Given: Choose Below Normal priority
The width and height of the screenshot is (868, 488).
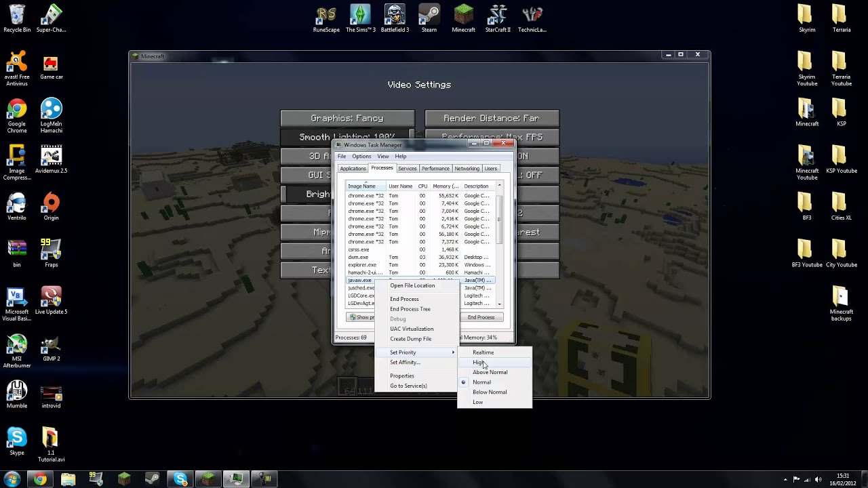Looking at the screenshot, I should [x=495, y=392].
